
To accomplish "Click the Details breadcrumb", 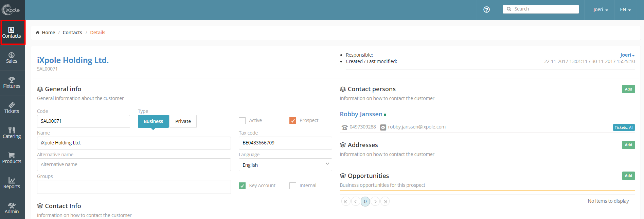I will coord(98,33).
